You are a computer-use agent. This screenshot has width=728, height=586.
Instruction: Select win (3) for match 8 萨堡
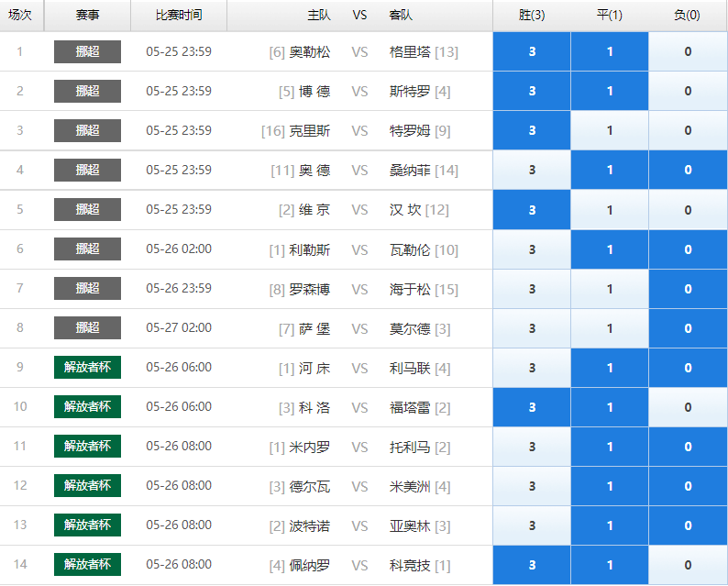tap(532, 328)
